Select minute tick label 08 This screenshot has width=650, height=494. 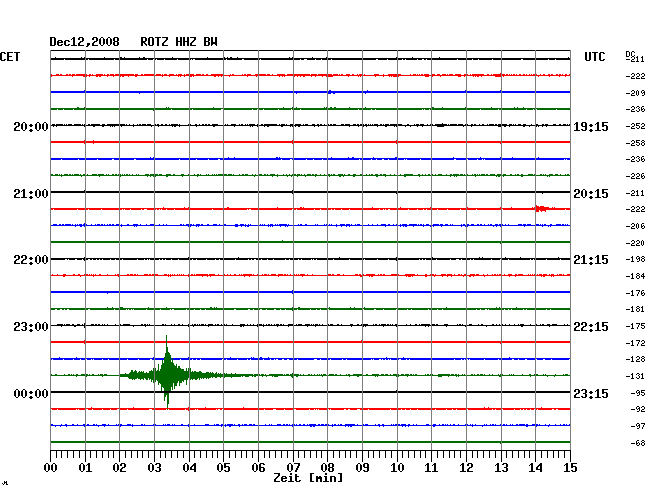click(327, 467)
